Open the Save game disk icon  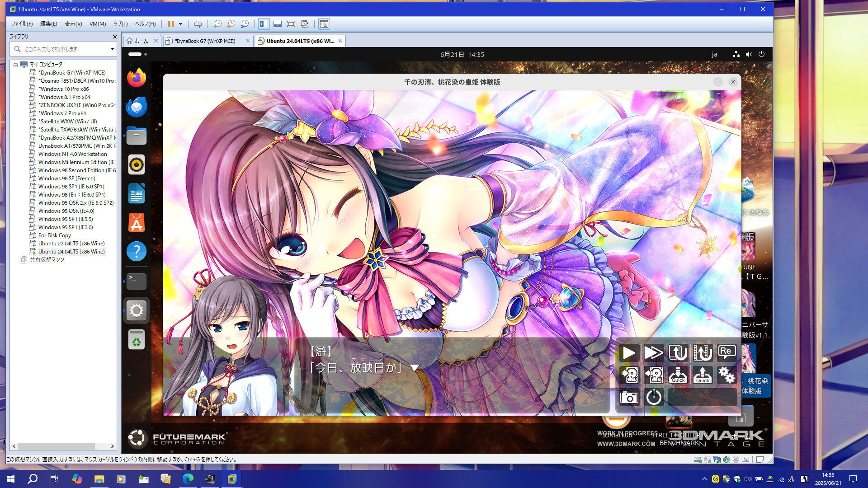(629, 375)
